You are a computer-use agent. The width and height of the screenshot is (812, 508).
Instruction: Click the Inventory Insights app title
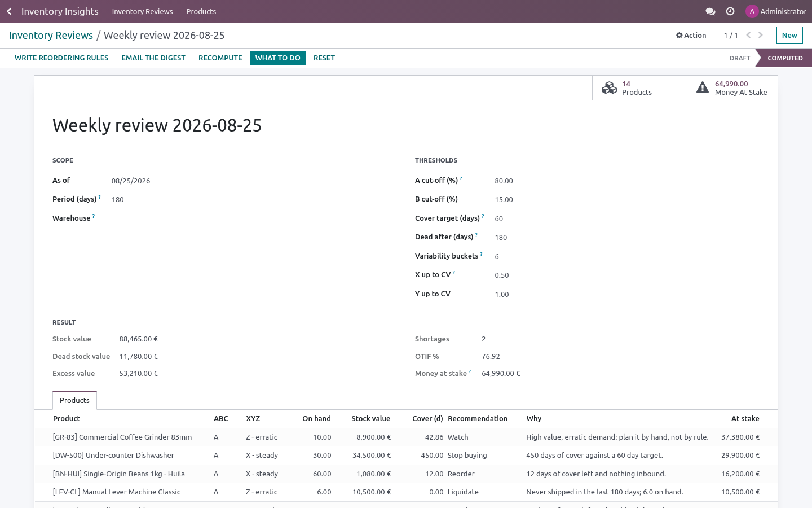coord(60,11)
